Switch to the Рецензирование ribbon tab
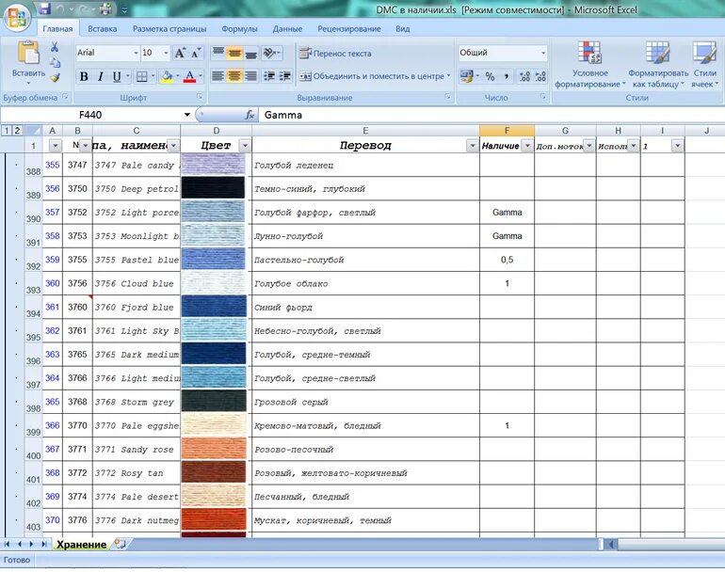The height and width of the screenshot is (588, 725). pyautogui.click(x=349, y=28)
